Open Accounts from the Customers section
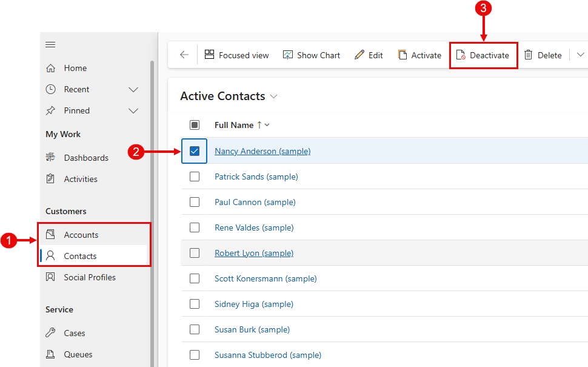Screen dimensions: 588x367 [82, 234]
